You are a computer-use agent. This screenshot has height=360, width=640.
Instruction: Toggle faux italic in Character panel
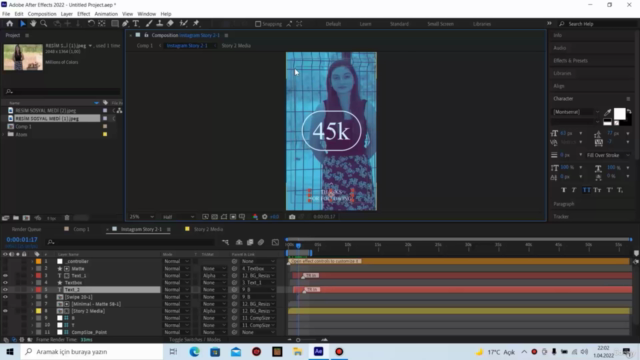point(574,190)
